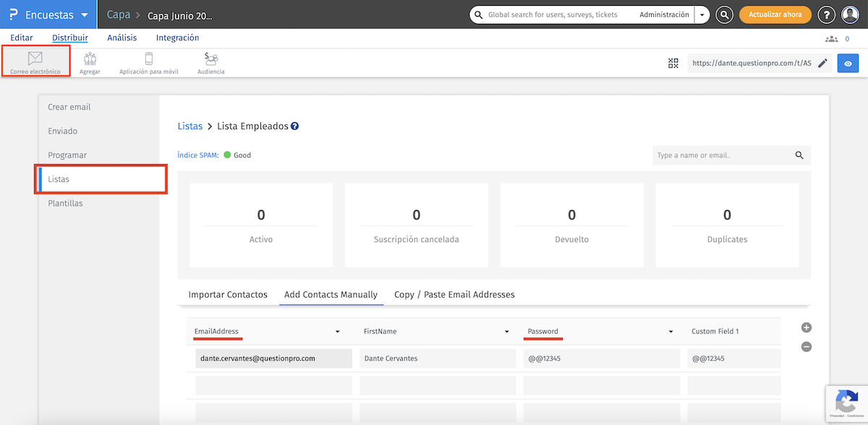
Task: Select Plantillas in the sidebar
Action: pos(65,203)
